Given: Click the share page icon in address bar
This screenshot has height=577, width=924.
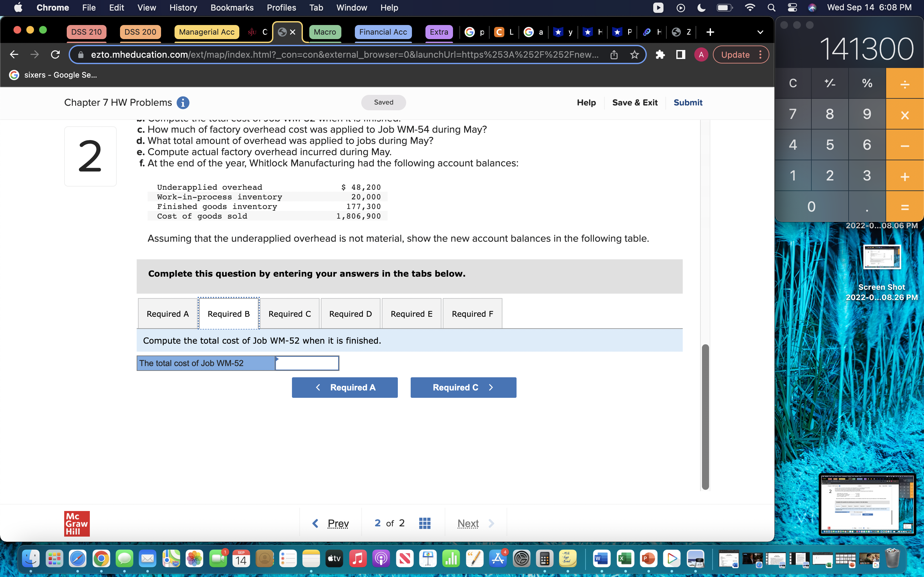Looking at the screenshot, I should pos(614,54).
